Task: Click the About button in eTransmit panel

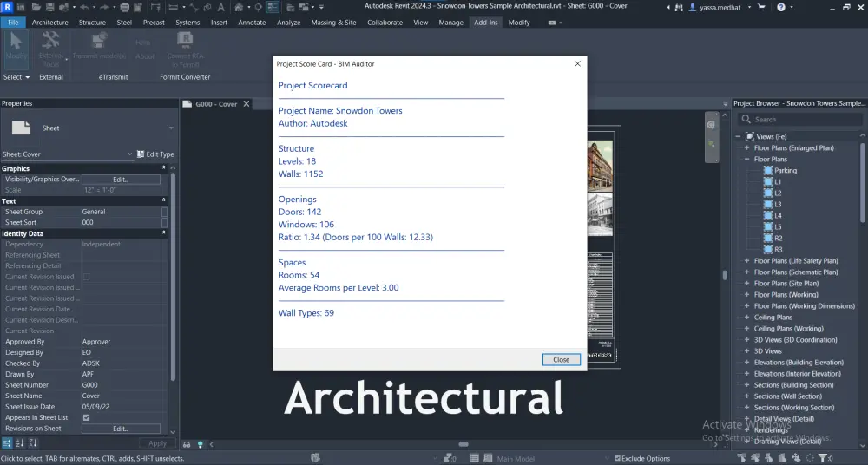Action: (144, 56)
